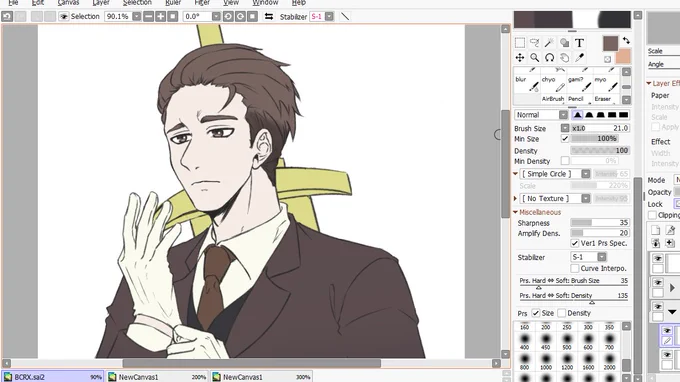Screen dimensions: 680x382
Task: Collapse the Layer Effect section
Action: pyautogui.click(x=649, y=83)
